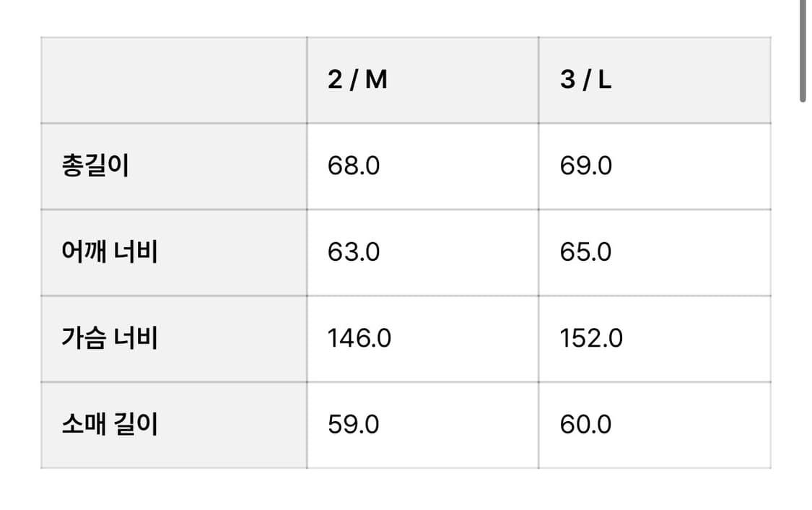The height and width of the screenshot is (510, 812).
Task: Pick the L size 가슴 너비 measurement
Action: pos(591,338)
